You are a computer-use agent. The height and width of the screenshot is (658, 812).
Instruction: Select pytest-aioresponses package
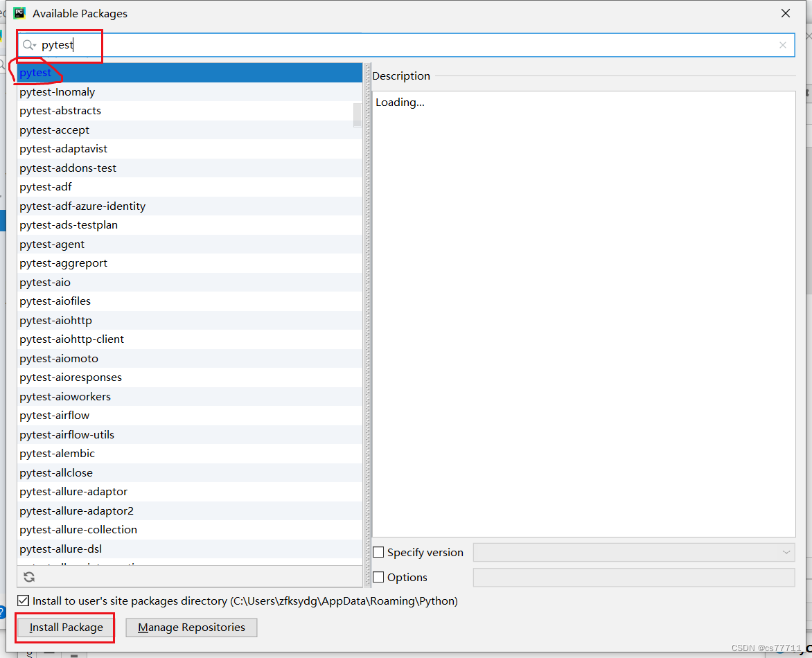click(190, 377)
